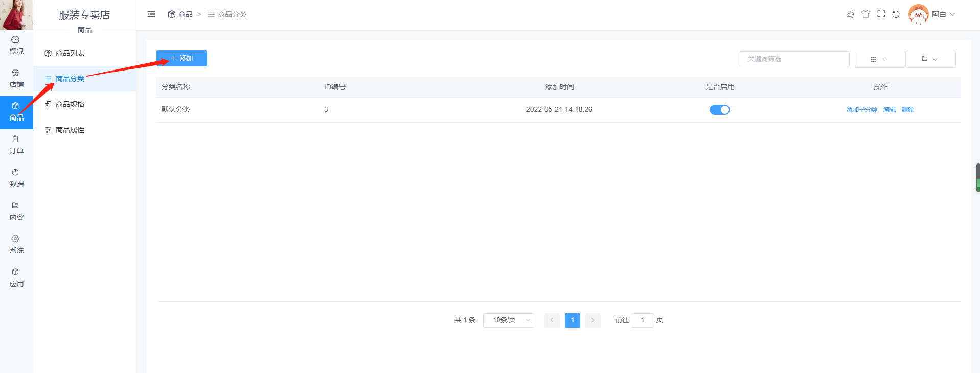Click 商品分类 in the breadcrumb
Image resolution: width=980 pixels, height=373 pixels.
tap(227, 14)
